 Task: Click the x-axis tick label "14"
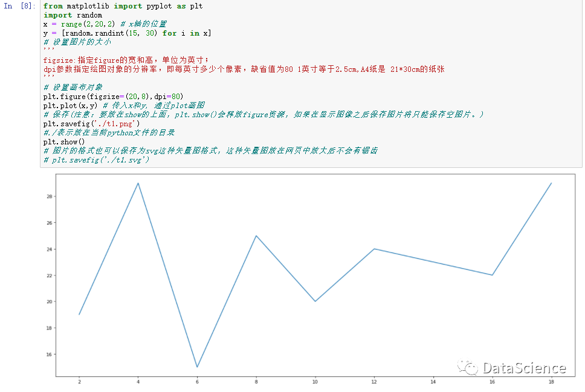click(x=433, y=382)
